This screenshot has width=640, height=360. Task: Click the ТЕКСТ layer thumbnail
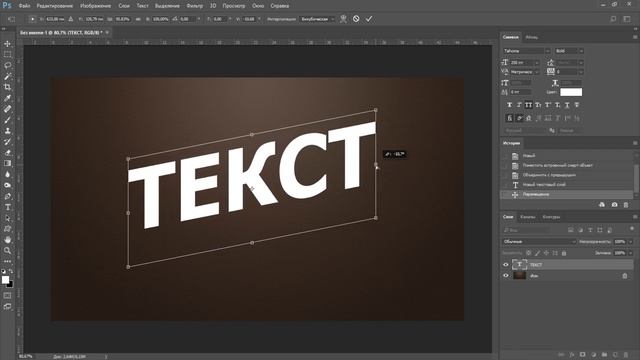519,265
